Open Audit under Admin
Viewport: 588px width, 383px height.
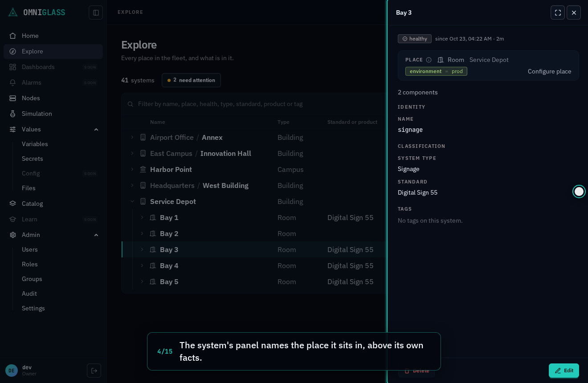click(x=29, y=293)
